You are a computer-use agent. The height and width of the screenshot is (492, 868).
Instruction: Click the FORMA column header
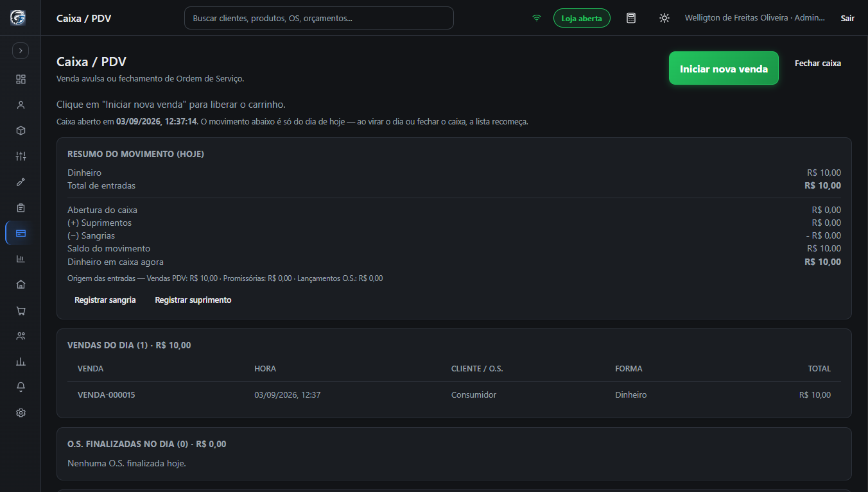[x=629, y=368]
